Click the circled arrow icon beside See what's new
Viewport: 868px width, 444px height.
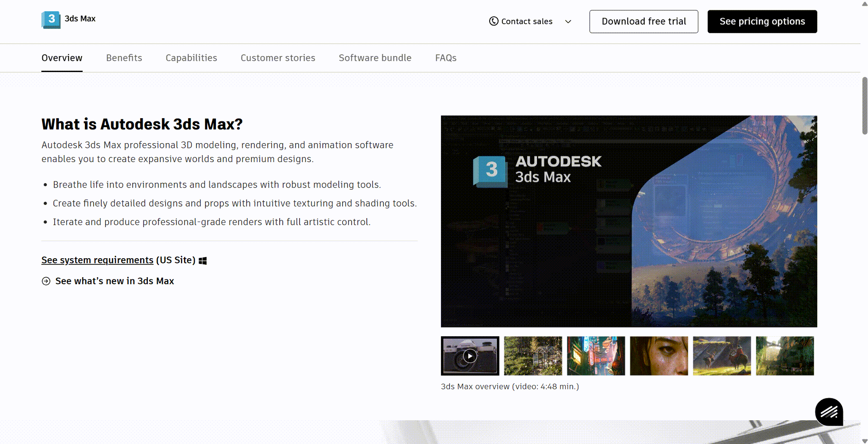tap(46, 281)
